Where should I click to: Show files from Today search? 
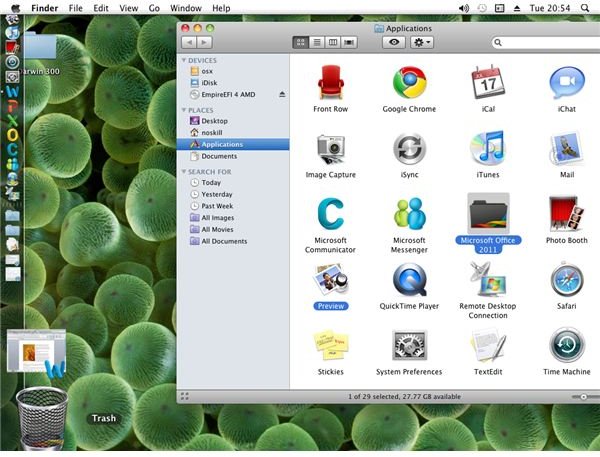point(233,183)
